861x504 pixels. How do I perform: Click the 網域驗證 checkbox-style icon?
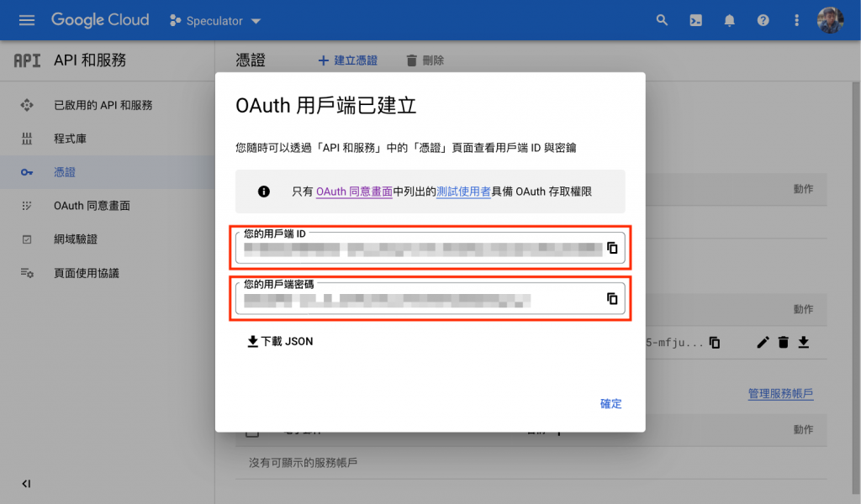point(26,239)
